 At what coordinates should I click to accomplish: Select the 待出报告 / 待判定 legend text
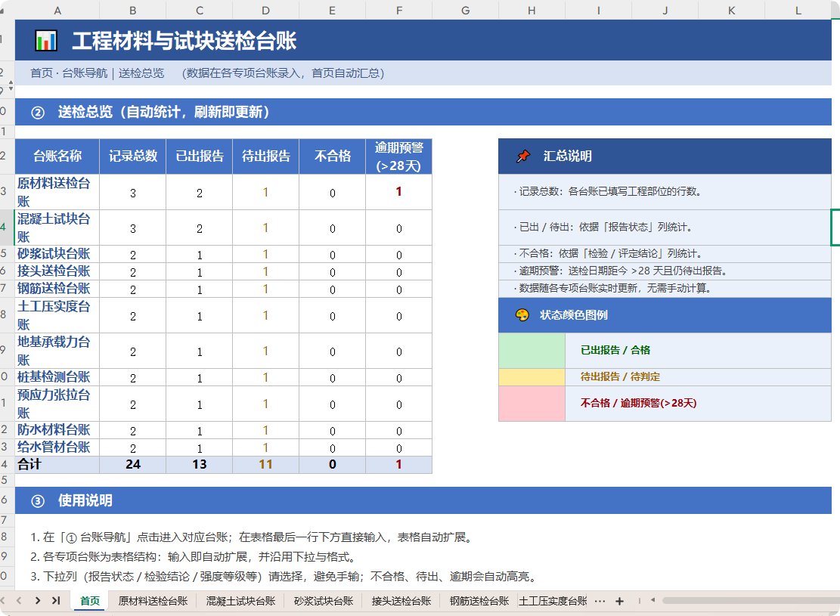[x=620, y=377]
